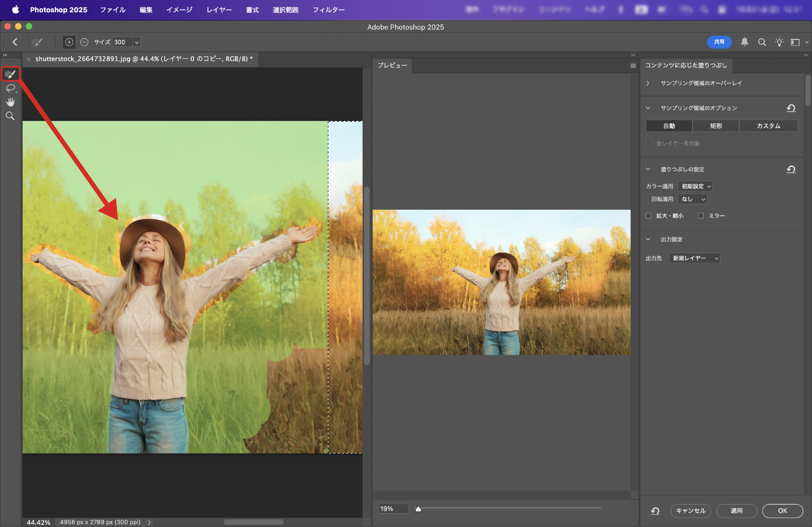Select the Zoom tool in toolbar

point(10,116)
